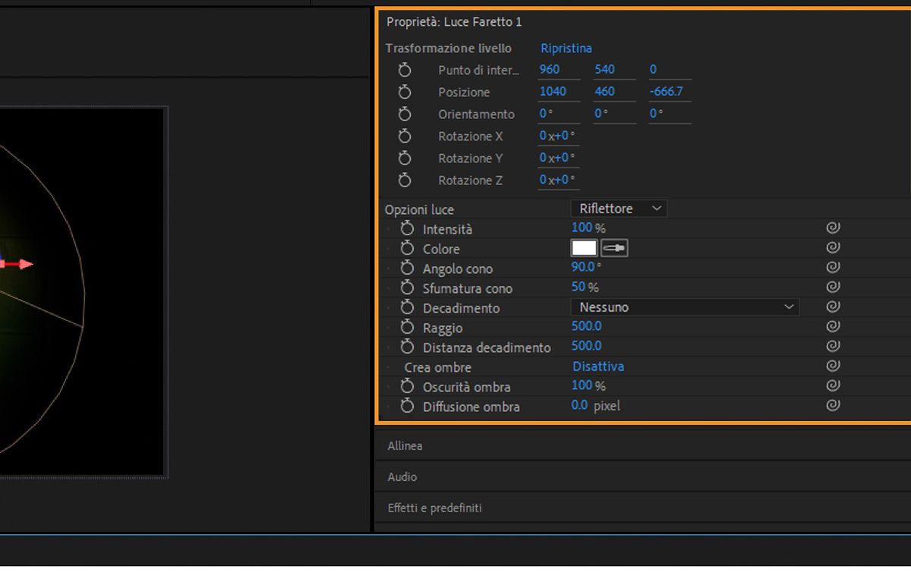Edit Intensità value 100
Viewport: 911px width, 588px height.
582,228
